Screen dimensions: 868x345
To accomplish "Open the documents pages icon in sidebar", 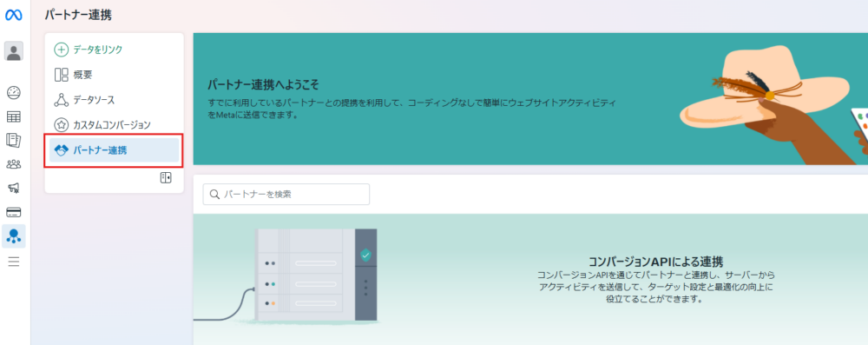I will (14, 140).
